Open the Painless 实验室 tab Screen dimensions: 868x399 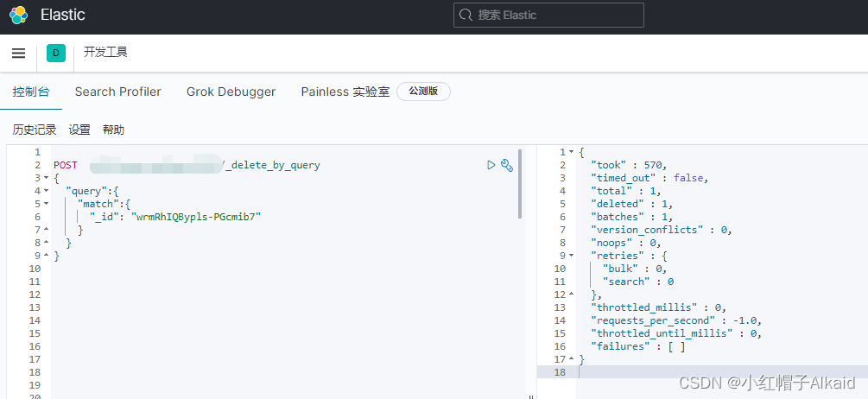click(x=345, y=92)
